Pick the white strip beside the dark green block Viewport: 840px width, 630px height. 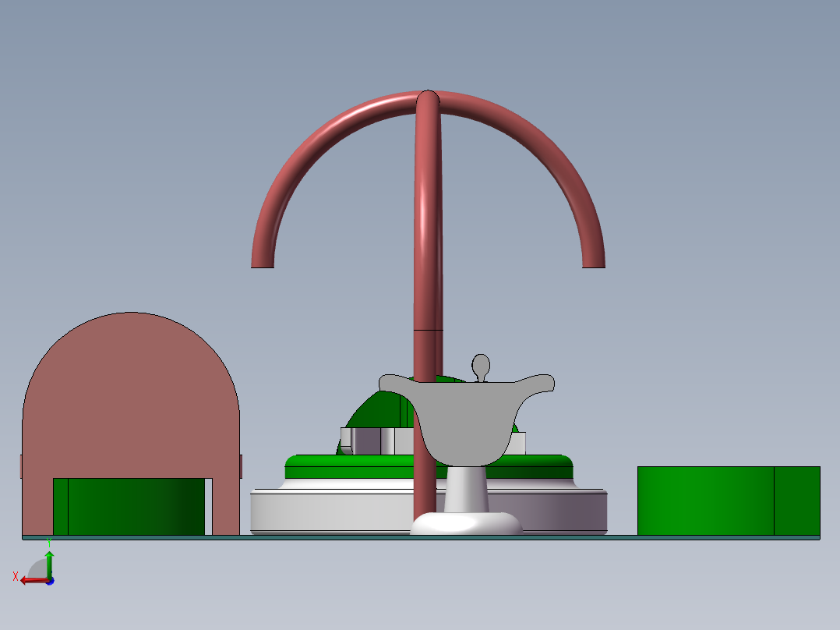pyautogui.click(x=208, y=507)
